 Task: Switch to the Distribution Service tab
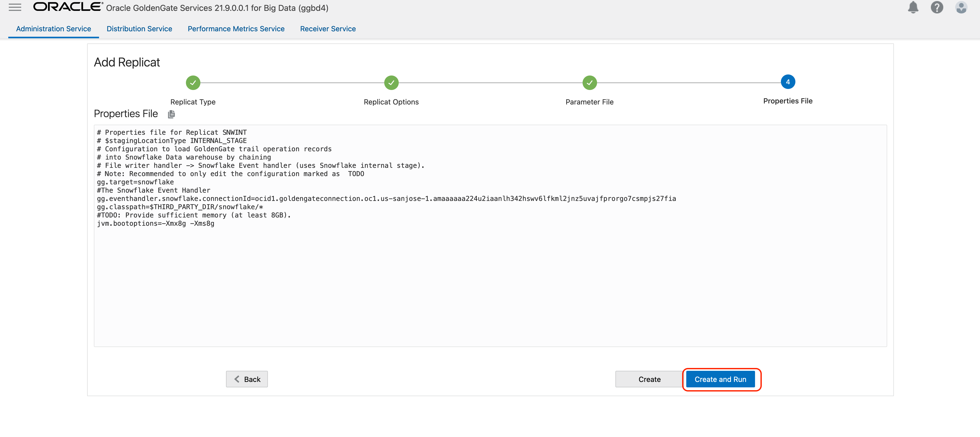click(x=139, y=28)
